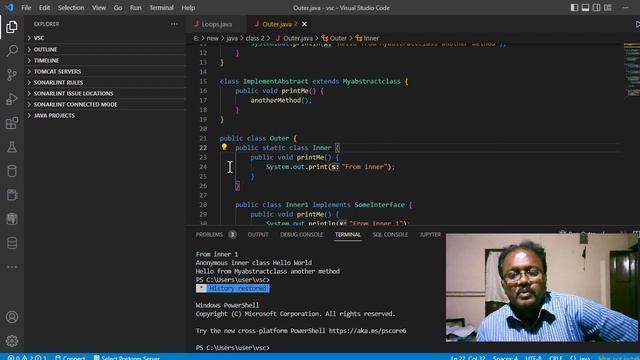Click Explorer panel more actions ellipsis

(174, 24)
